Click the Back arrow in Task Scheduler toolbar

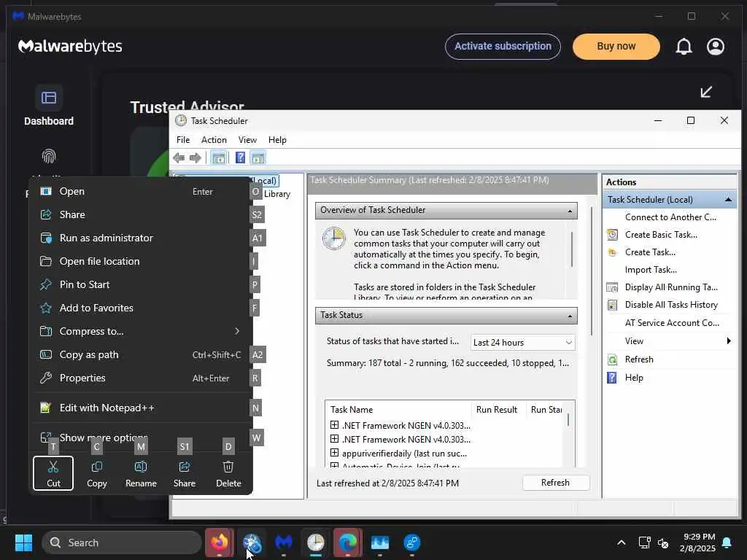(179, 157)
